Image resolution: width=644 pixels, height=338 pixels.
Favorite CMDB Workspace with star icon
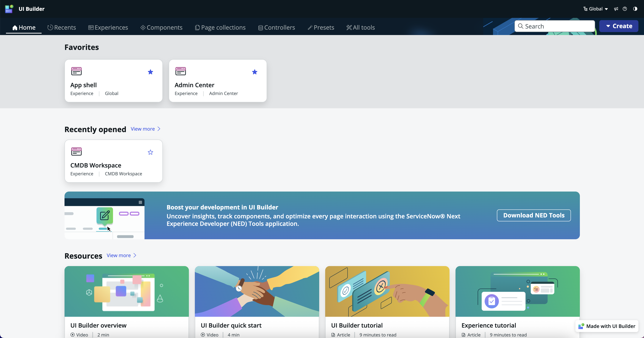(150, 152)
